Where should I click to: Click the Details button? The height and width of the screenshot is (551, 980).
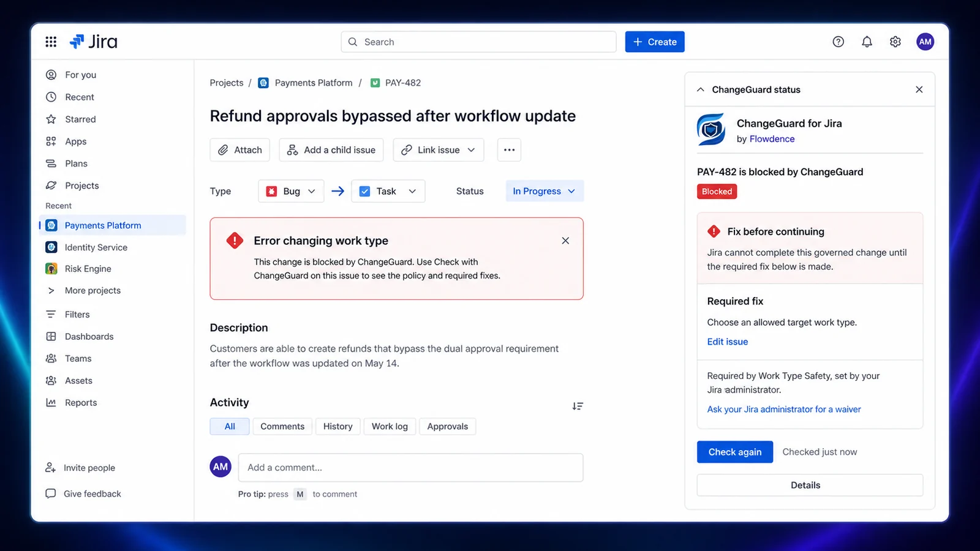tap(810, 485)
